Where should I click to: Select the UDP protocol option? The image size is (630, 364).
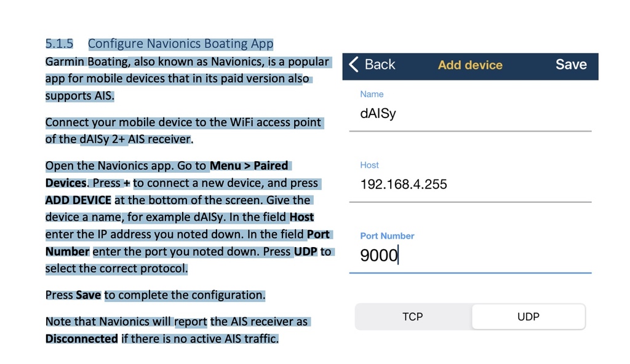[x=528, y=317]
